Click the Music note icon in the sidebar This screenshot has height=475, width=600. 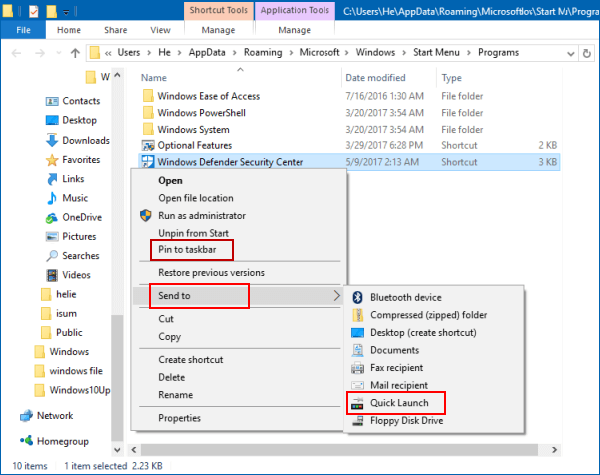click(x=52, y=198)
